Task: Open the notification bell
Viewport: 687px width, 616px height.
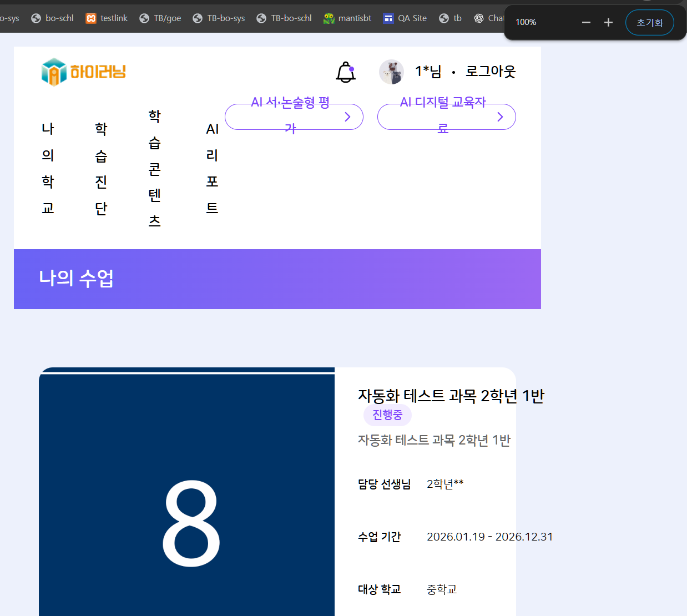Action: tap(345, 72)
